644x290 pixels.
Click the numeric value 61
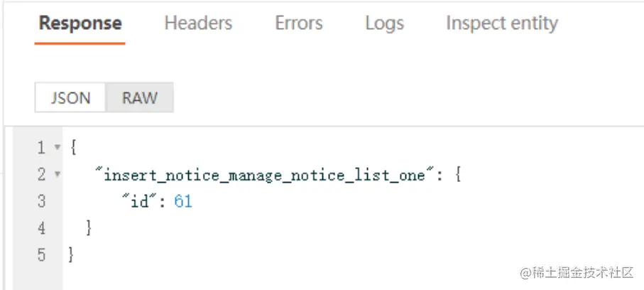tap(183, 202)
